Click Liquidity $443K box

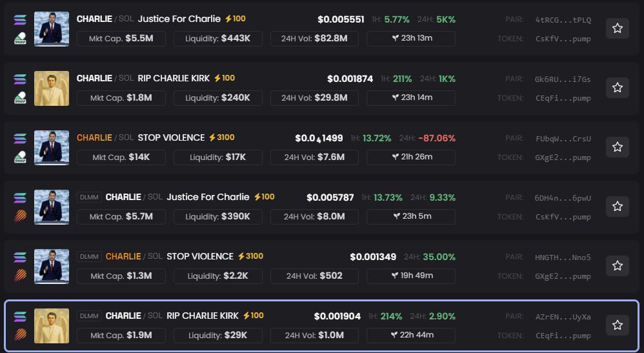click(217, 39)
